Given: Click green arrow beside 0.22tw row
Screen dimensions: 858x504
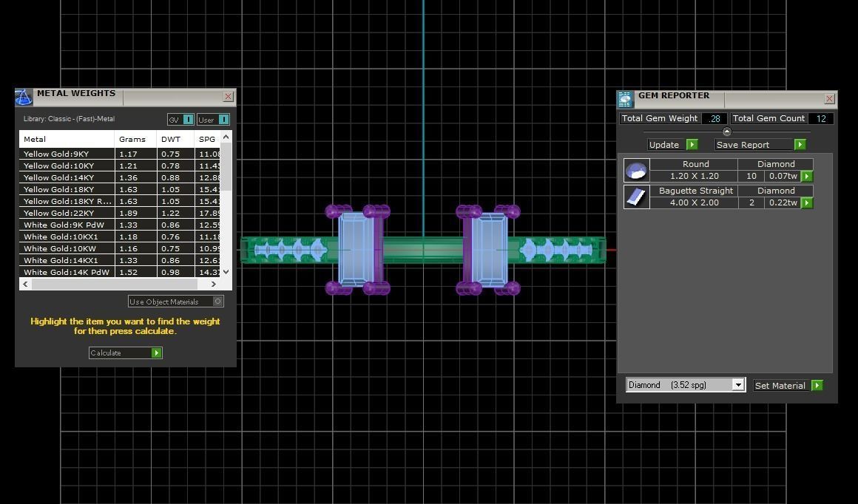Looking at the screenshot, I should click(x=806, y=202).
